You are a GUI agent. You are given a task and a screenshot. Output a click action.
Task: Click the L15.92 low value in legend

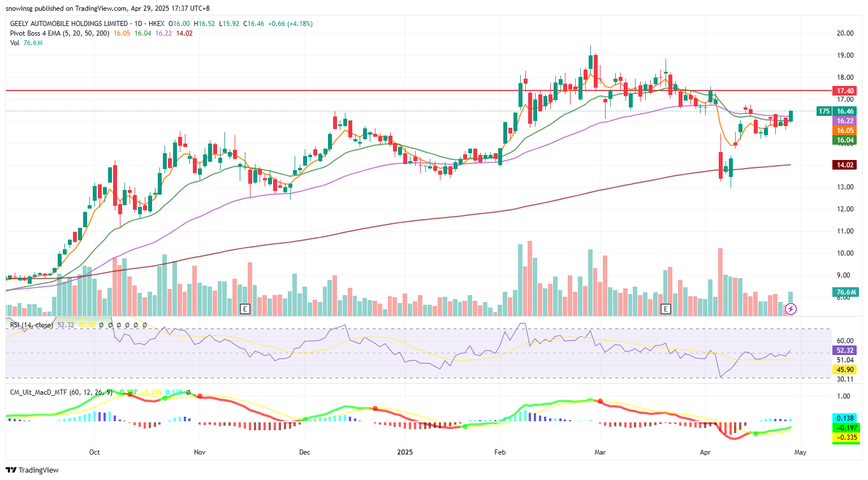click(228, 24)
